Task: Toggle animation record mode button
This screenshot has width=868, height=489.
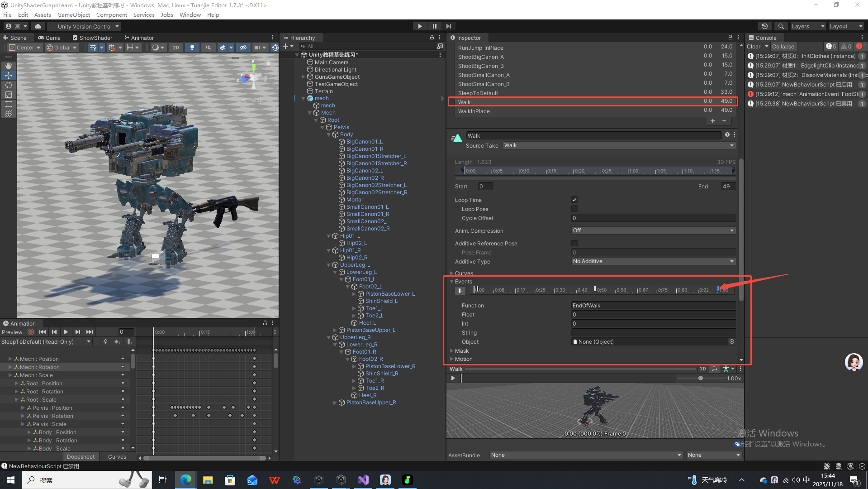Action: coord(31,332)
